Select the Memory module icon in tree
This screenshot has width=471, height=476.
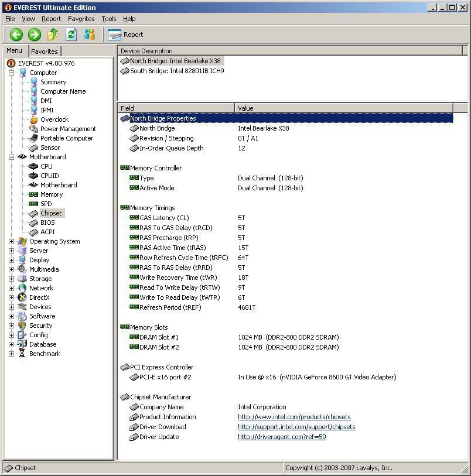(33, 194)
